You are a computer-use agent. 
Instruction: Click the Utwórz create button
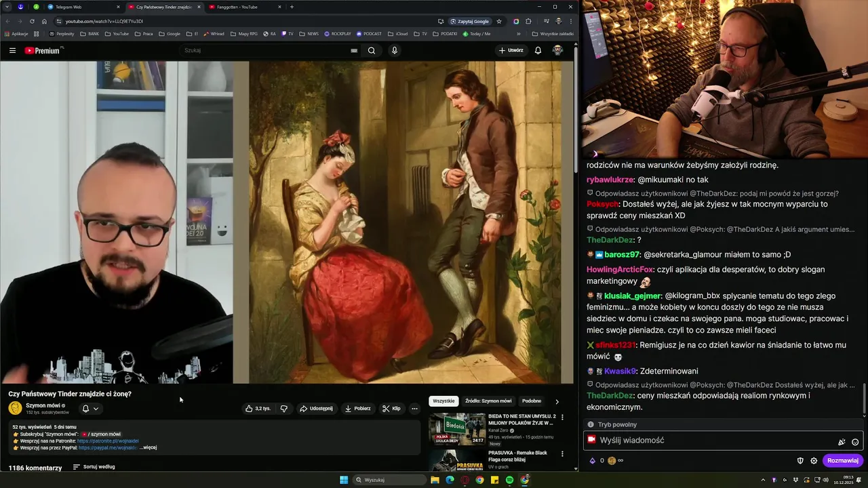coord(511,50)
